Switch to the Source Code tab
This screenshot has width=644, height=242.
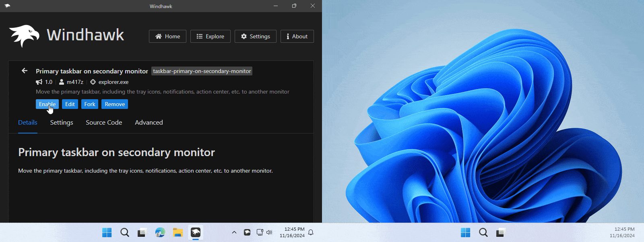tap(104, 123)
